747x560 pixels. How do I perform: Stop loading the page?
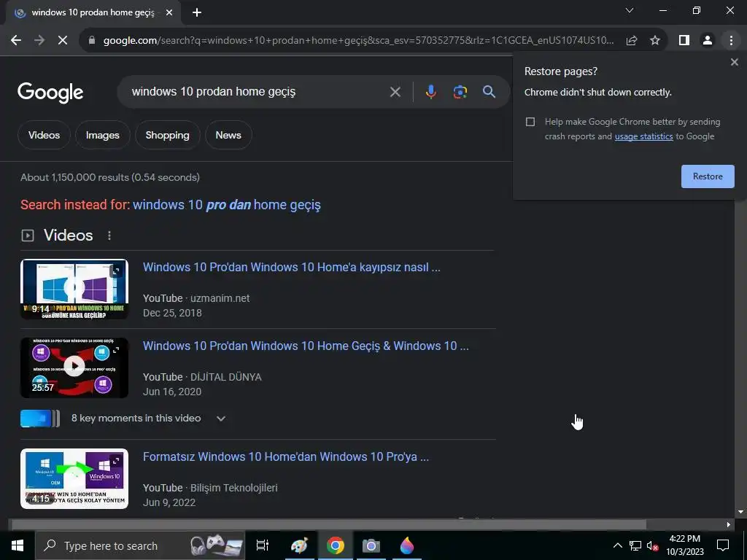tap(63, 41)
